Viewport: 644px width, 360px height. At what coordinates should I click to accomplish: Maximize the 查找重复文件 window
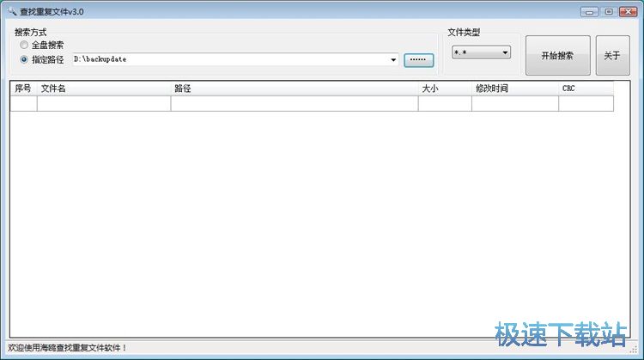point(608,12)
